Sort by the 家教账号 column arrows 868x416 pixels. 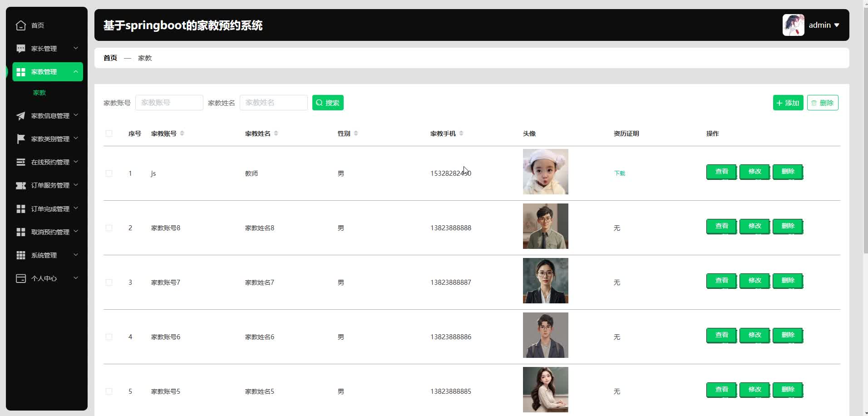(x=182, y=134)
